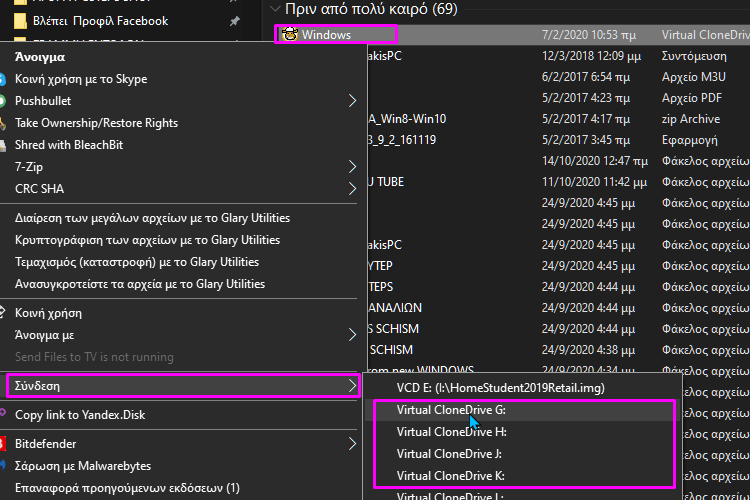Click the 7/2/2020 10:53 πμ date cell
Screen dimensions: 750x500
tap(589, 35)
